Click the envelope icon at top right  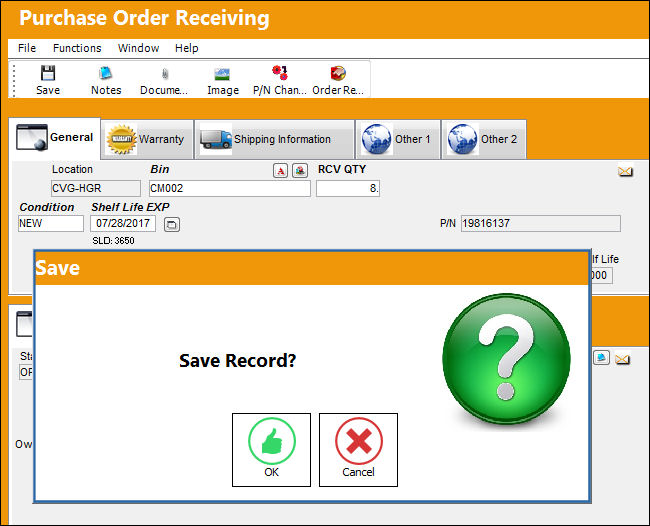tap(625, 171)
